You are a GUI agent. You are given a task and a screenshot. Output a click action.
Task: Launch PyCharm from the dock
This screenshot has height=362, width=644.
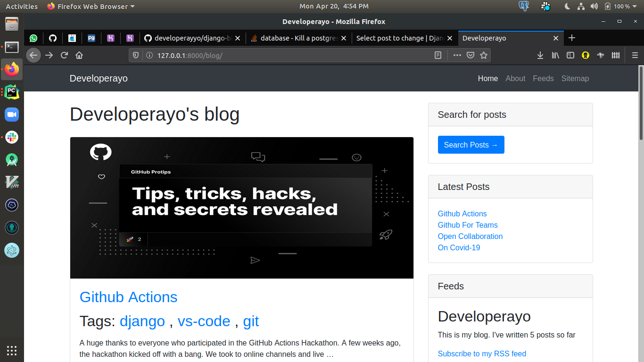[x=11, y=91]
